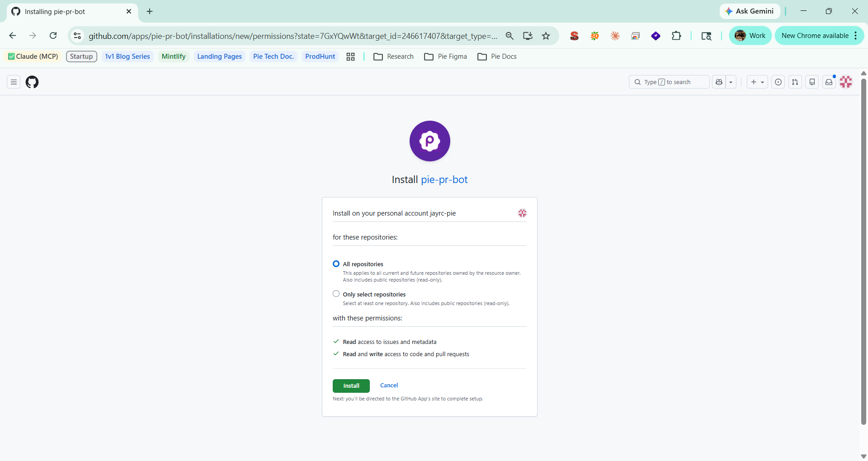Open the orange 50 extension icon
This screenshot has width=868, height=461.
(594, 36)
